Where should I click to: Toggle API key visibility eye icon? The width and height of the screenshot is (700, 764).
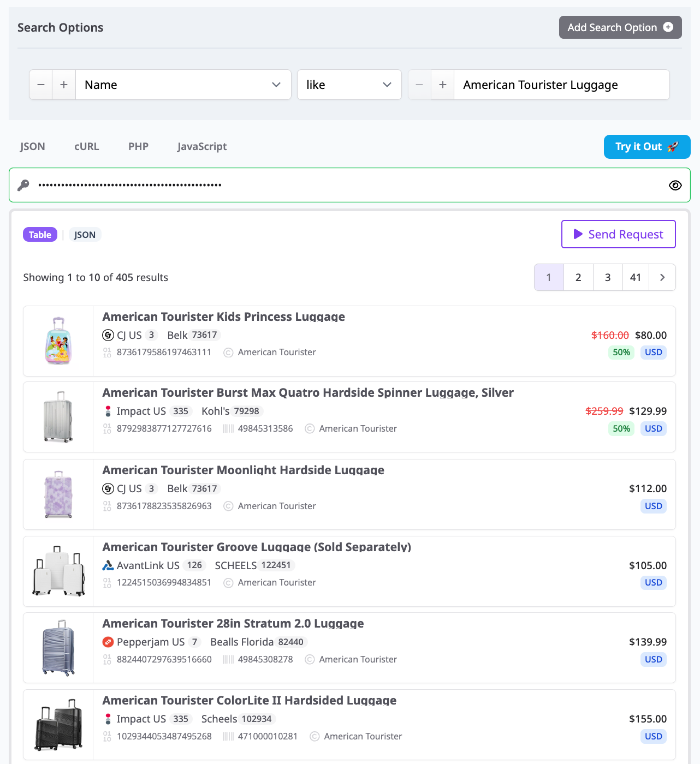[x=675, y=185]
